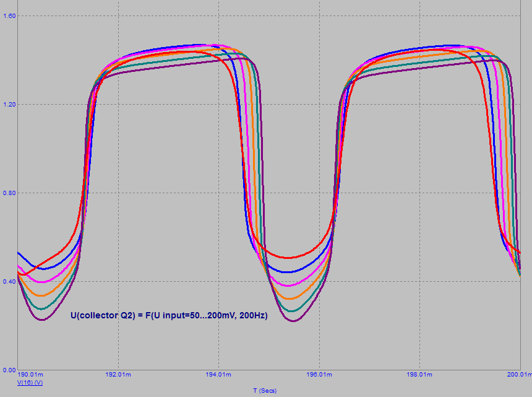Select purple curve trough near 195.5m

click(293, 321)
